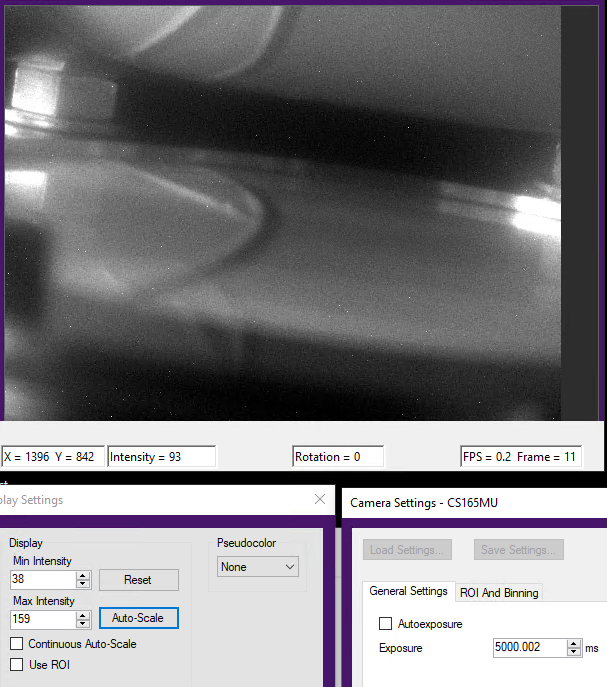Decrease Max Intensity with down arrow

pos(82,623)
